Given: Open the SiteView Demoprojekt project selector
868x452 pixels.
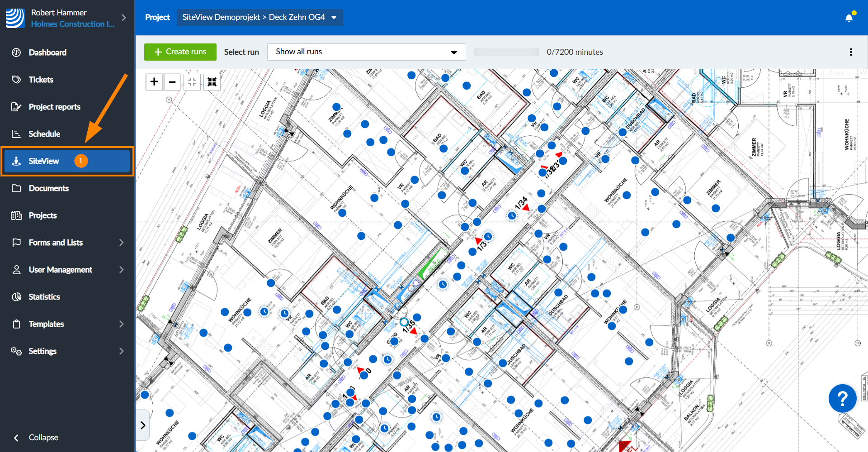Looking at the screenshot, I should (259, 17).
